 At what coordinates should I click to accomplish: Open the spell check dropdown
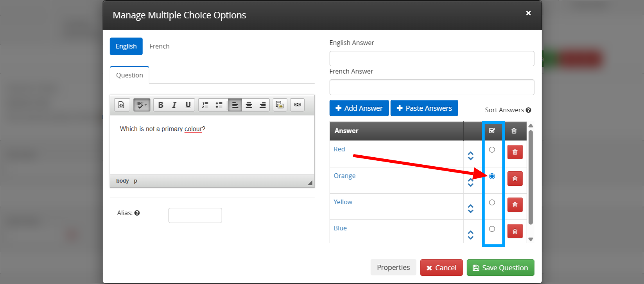142,105
